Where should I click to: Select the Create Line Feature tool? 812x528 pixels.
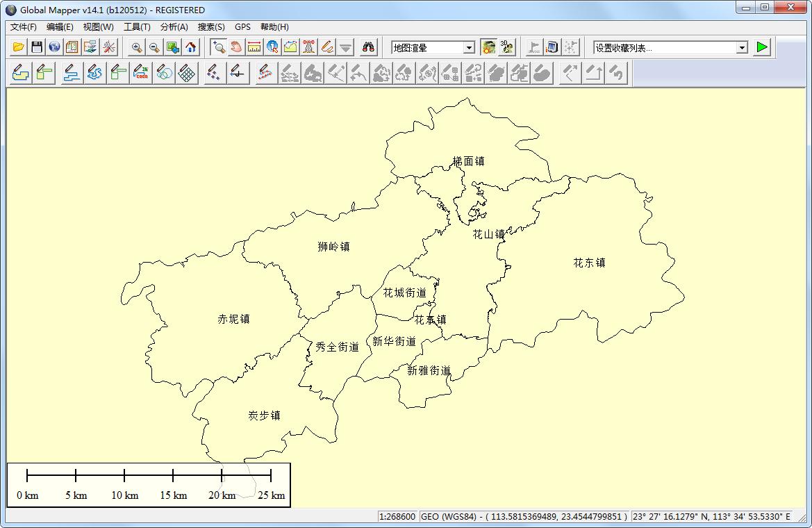click(x=69, y=72)
